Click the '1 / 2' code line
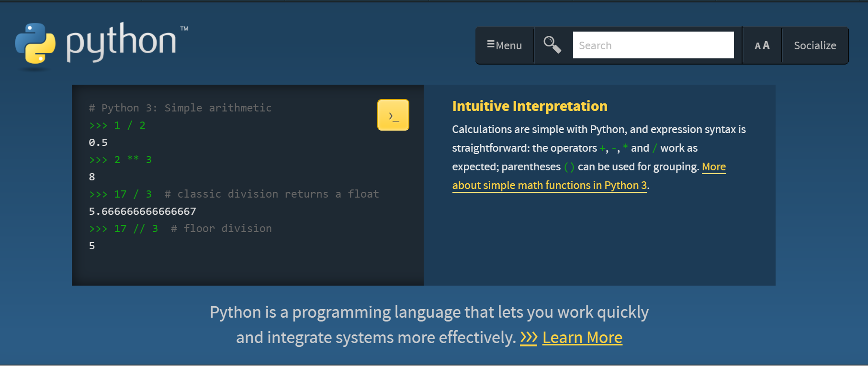Viewport: 868px width, 366px height. 129,125
